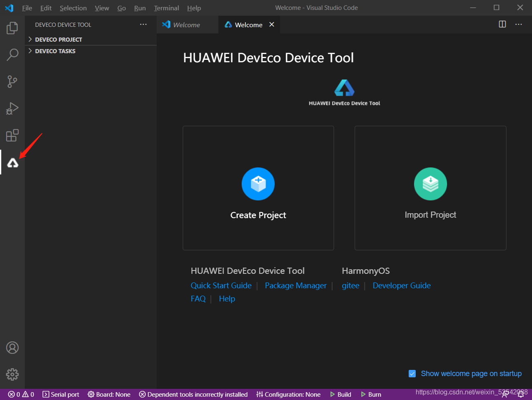Open the Package Manager link

[x=296, y=285]
